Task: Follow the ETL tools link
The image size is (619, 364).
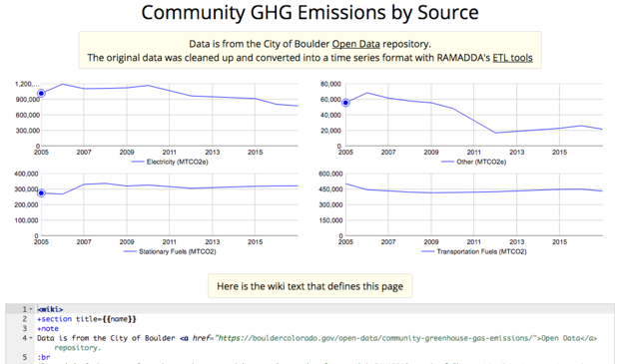Action: [512, 58]
